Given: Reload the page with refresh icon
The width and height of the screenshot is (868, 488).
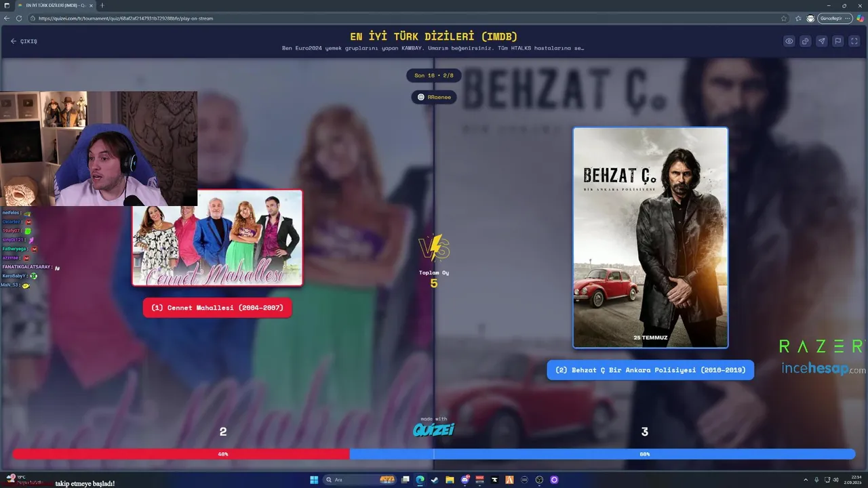Looking at the screenshot, I should point(18,18).
